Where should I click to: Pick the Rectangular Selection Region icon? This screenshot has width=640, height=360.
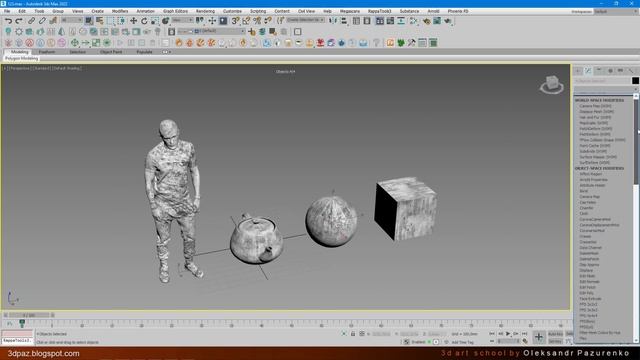111,20
